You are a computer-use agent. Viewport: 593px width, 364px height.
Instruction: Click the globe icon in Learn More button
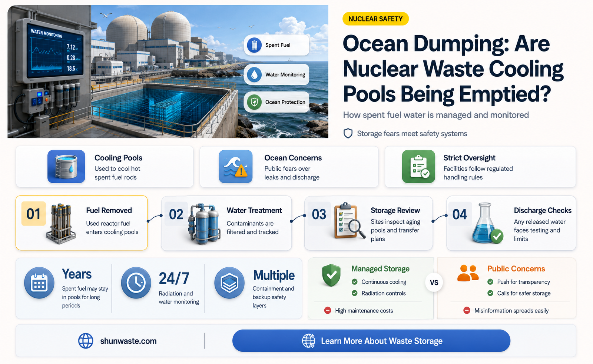(308, 341)
